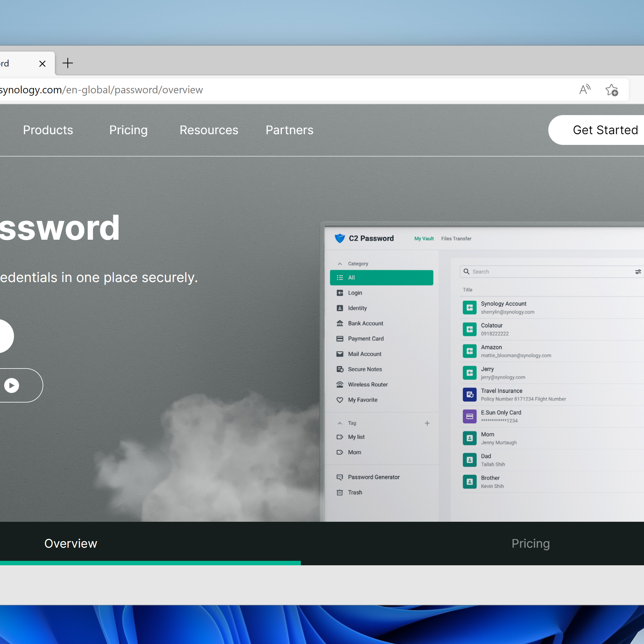Image resolution: width=644 pixels, height=644 pixels.
Task: Select the Login category label
Action: (355, 293)
